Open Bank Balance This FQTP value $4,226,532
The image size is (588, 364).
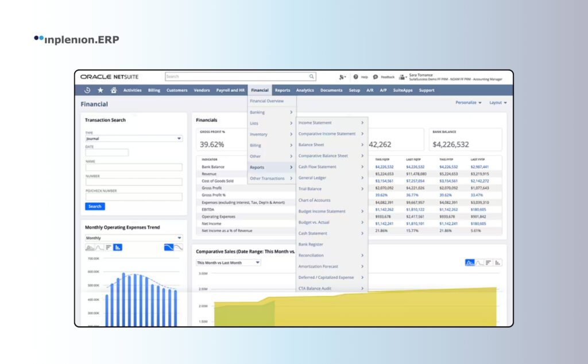384,167
